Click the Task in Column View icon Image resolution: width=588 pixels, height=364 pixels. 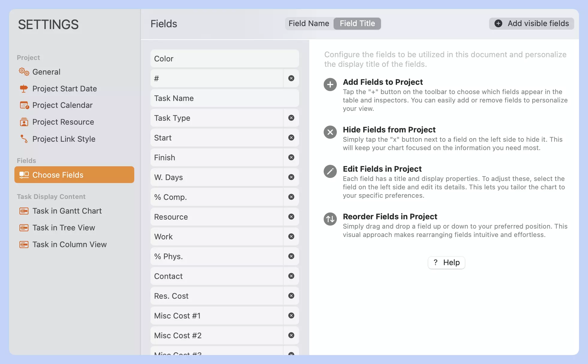pyautogui.click(x=24, y=244)
